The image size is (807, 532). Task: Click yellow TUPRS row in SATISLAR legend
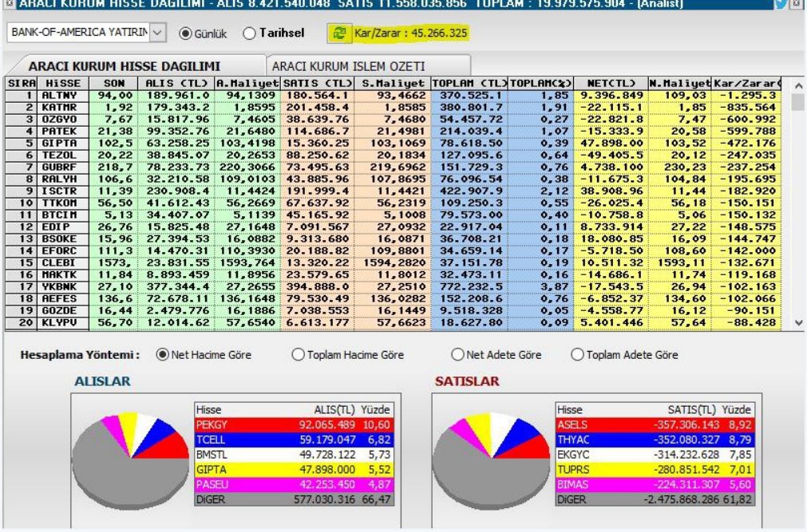click(655, 470)
